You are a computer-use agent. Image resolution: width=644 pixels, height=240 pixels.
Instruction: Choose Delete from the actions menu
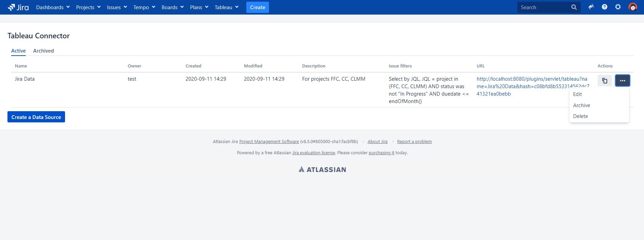click(x=599, y=116)
